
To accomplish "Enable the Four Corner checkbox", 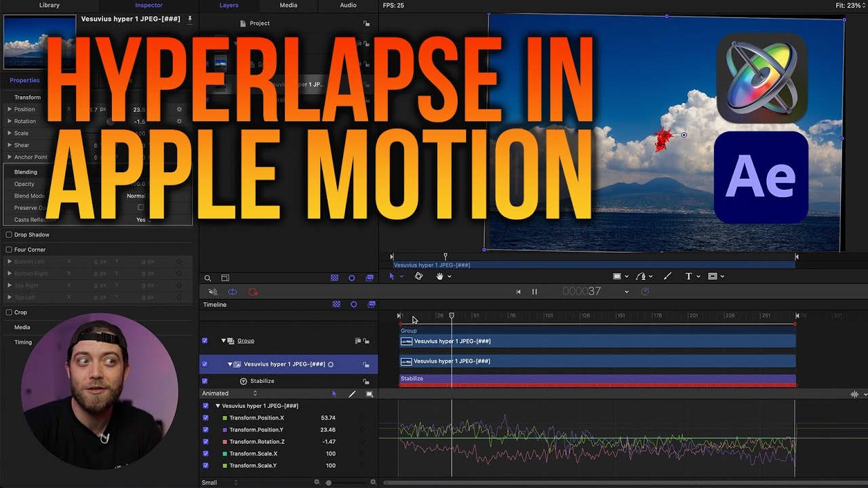I will click(x=9, y=249).
